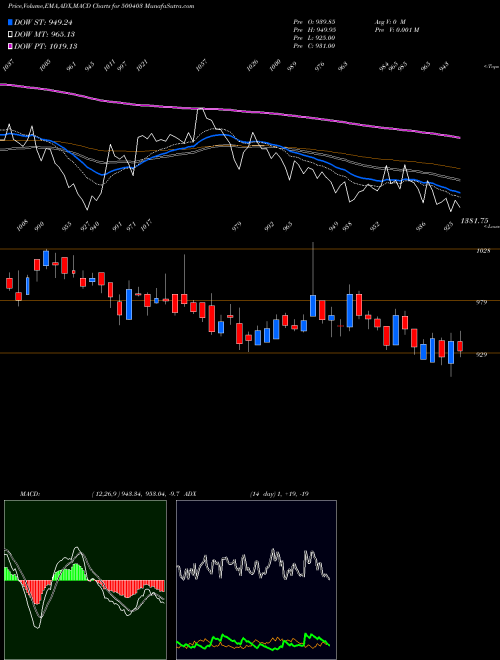Click the 'Pre V: 0.001 M' volume text
The image size is (500, 660).
coord(396,29)
